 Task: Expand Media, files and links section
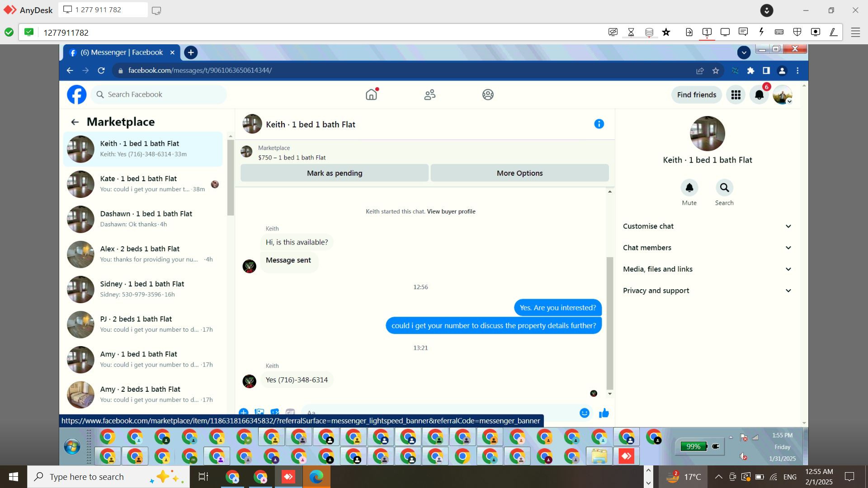[x=707, y=269]
